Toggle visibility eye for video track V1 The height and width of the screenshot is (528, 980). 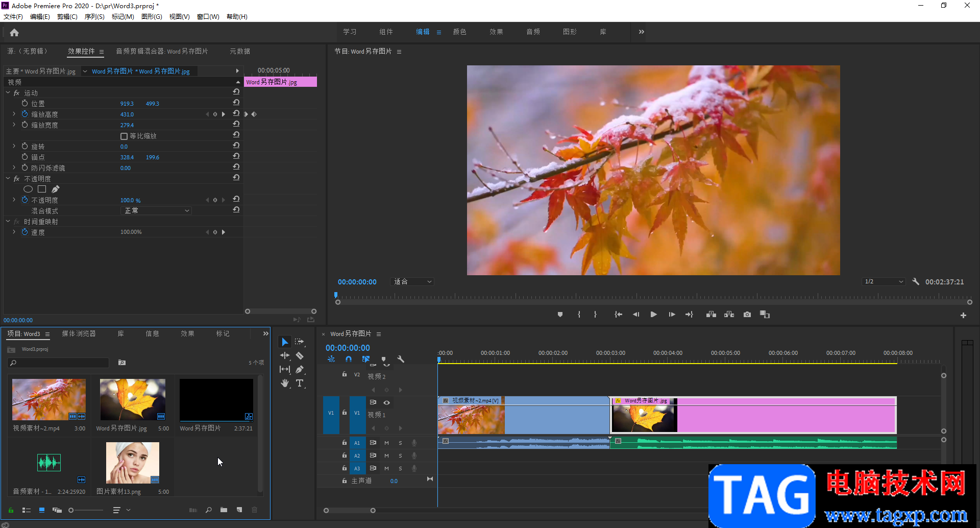(x=386, y=402)
